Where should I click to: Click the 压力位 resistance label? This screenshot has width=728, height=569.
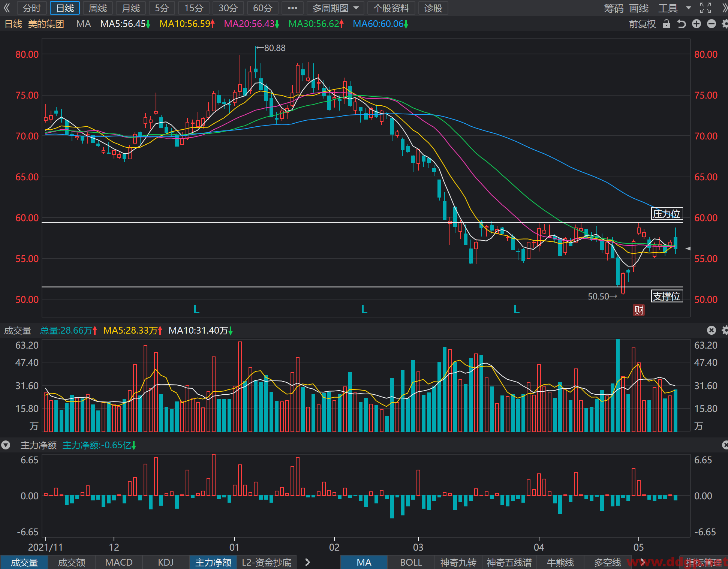(x=667, y=214)
